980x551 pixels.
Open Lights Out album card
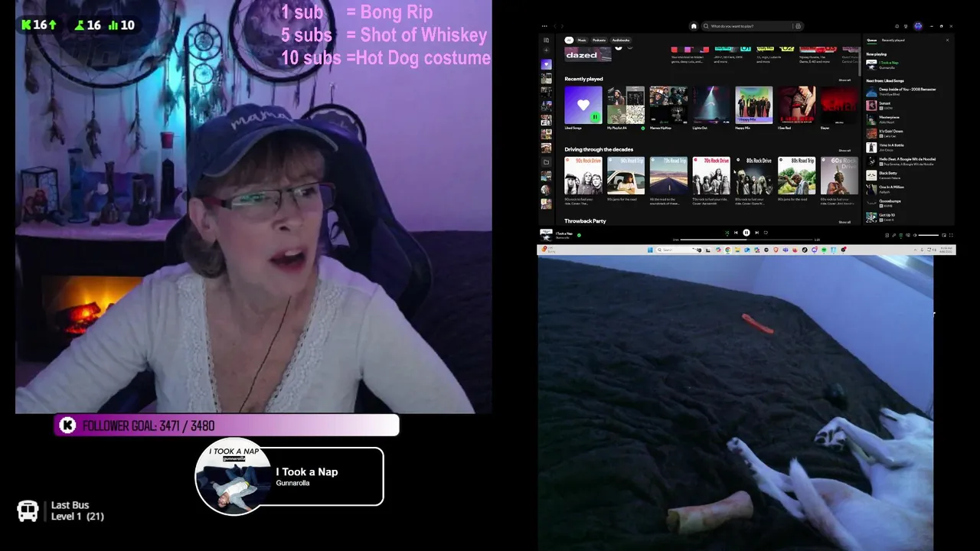point(711,108)
